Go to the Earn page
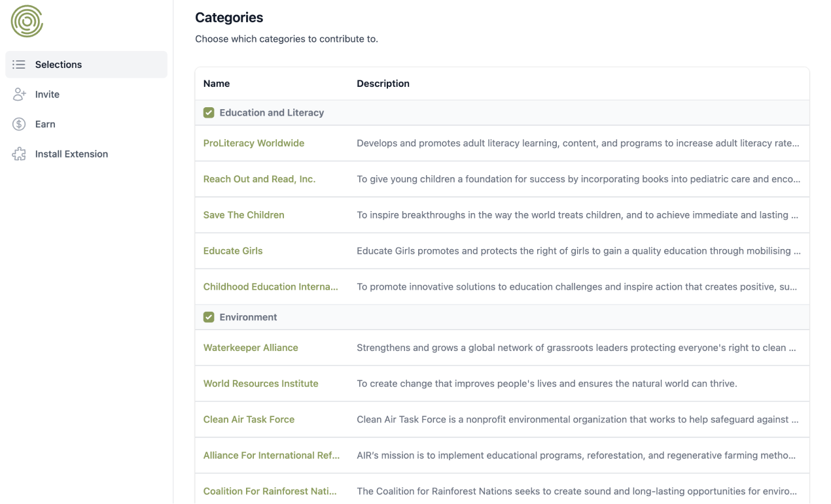The height and width of the screenshot is (504, 831). point(86,124)
